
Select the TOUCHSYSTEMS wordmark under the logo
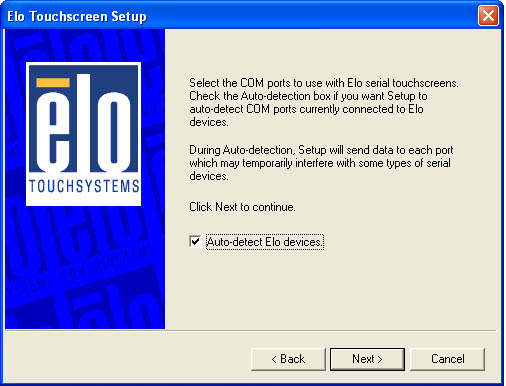pos(84,186)
